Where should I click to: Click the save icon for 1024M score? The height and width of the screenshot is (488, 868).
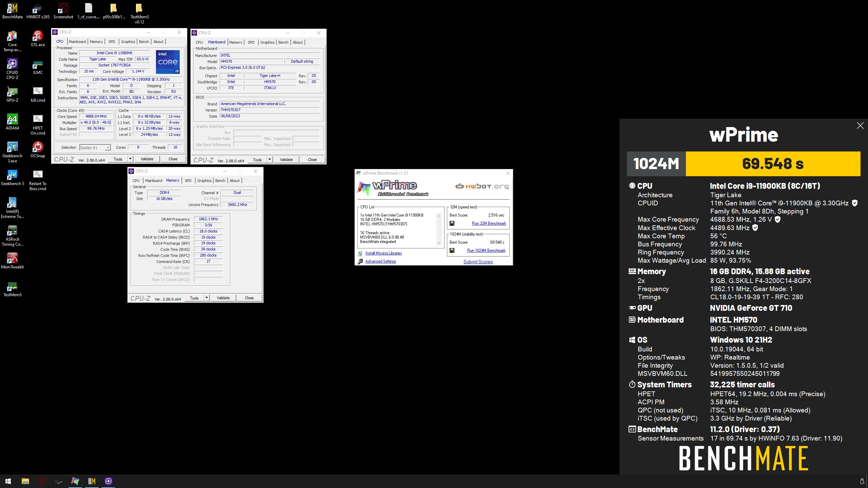click(452, 250)
